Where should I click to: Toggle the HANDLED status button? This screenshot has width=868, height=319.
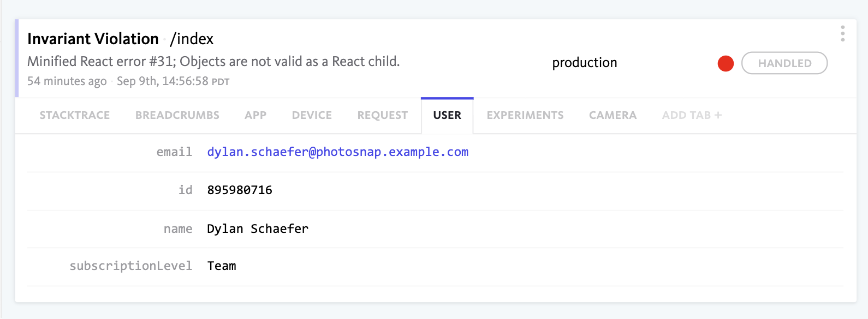784,63
